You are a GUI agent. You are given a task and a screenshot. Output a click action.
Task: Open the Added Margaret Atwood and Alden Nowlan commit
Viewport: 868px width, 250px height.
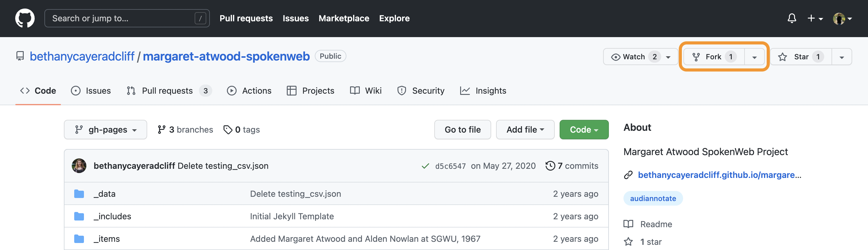click(365, 239)
